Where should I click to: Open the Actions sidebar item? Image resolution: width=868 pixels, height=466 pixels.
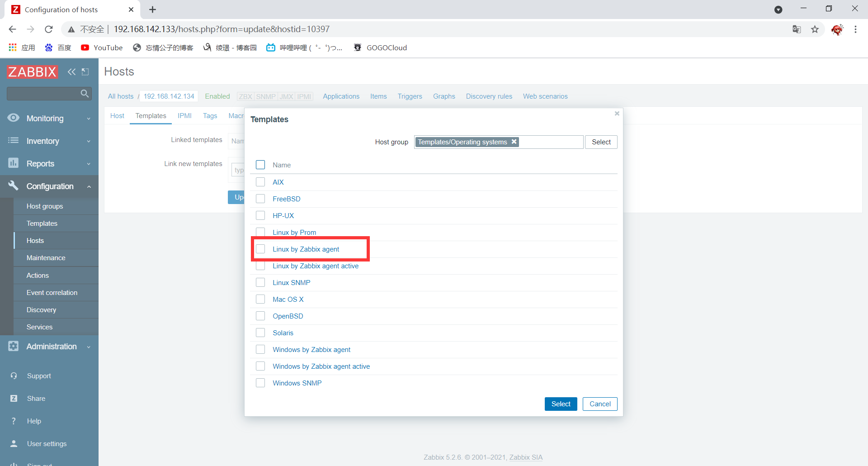(56, 275)
